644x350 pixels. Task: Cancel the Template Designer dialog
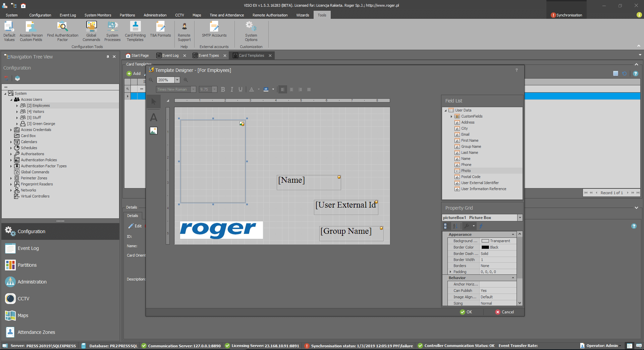tap(504, 312)
